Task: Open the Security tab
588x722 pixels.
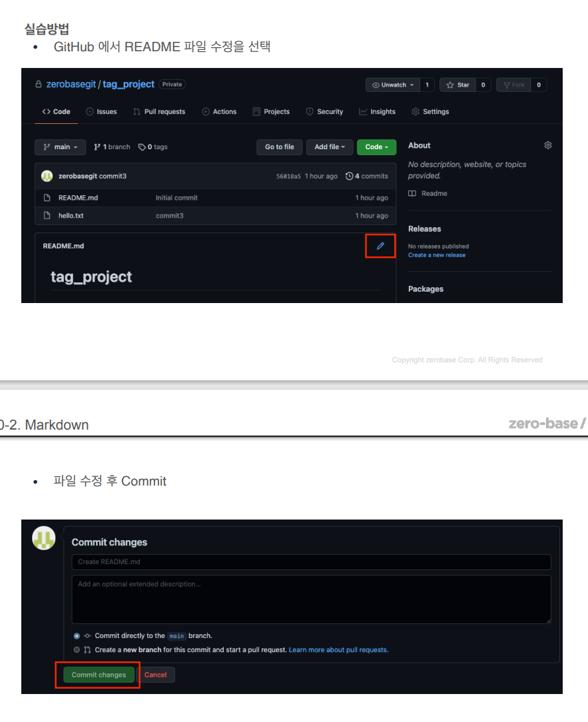Action: point(324,111)
